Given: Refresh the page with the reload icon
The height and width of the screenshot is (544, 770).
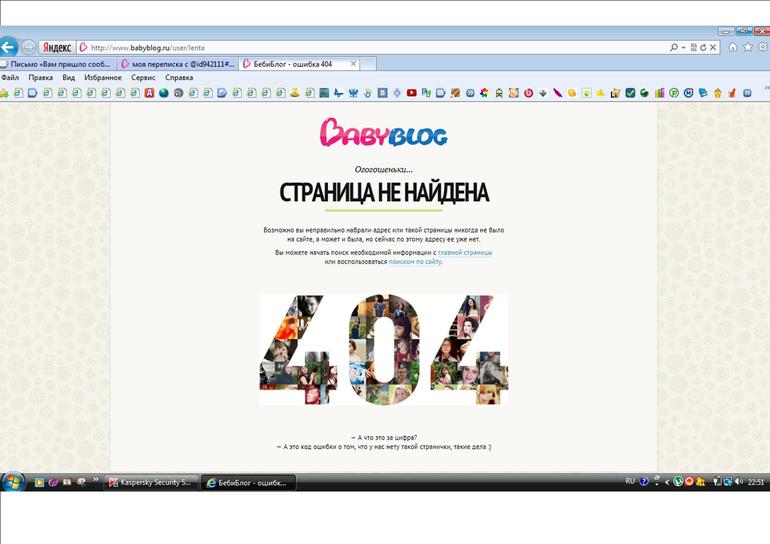Looking at the screenshot, I should [x=703, y=48].
